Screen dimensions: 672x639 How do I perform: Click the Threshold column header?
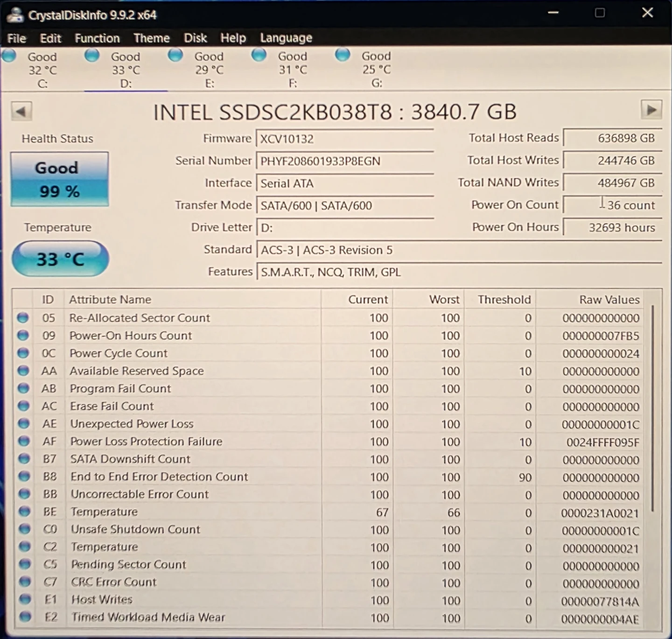[x=499, y=299]
